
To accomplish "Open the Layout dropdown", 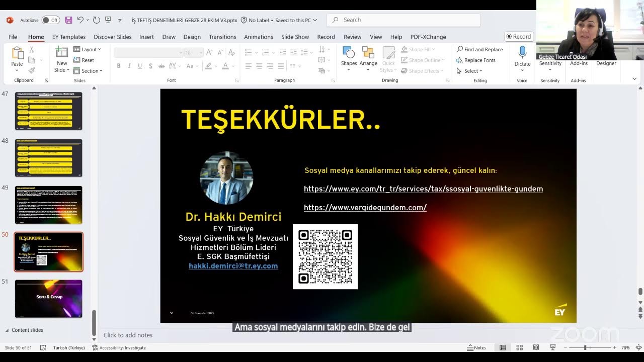I will [x=88, y=49].
